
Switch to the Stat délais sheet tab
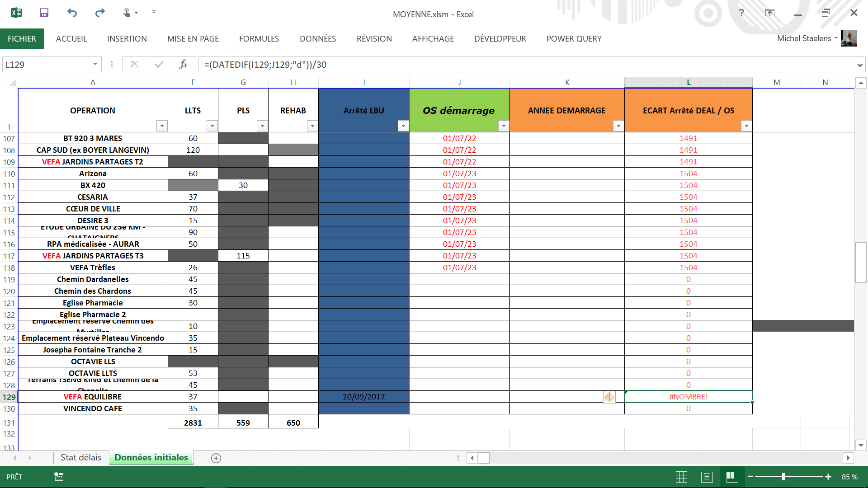point(81,458)
